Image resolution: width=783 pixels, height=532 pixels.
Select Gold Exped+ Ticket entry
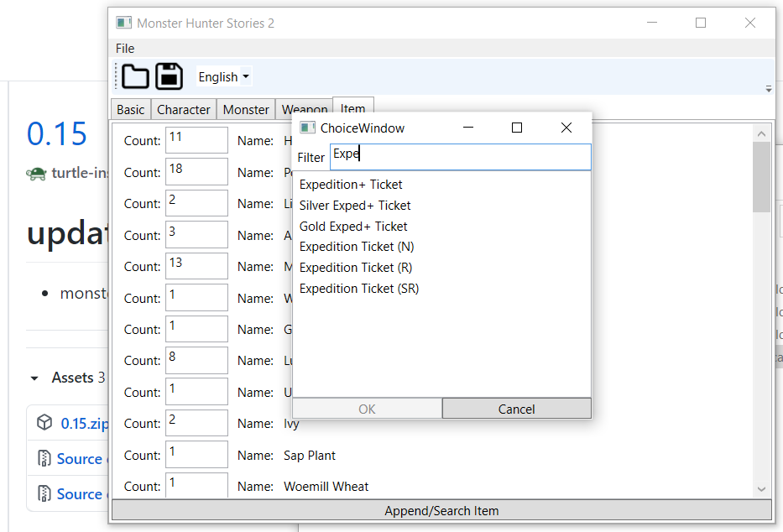click(x=353, y=227)
